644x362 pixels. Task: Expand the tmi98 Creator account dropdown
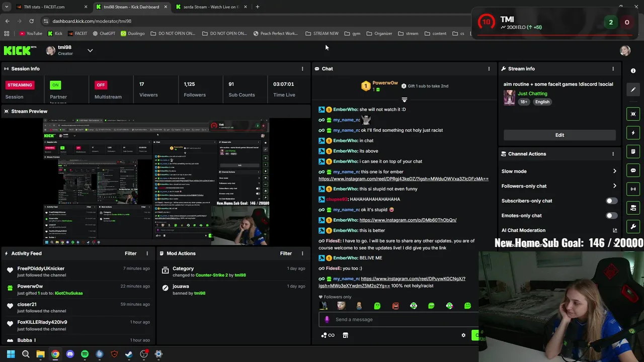point(90,50)
